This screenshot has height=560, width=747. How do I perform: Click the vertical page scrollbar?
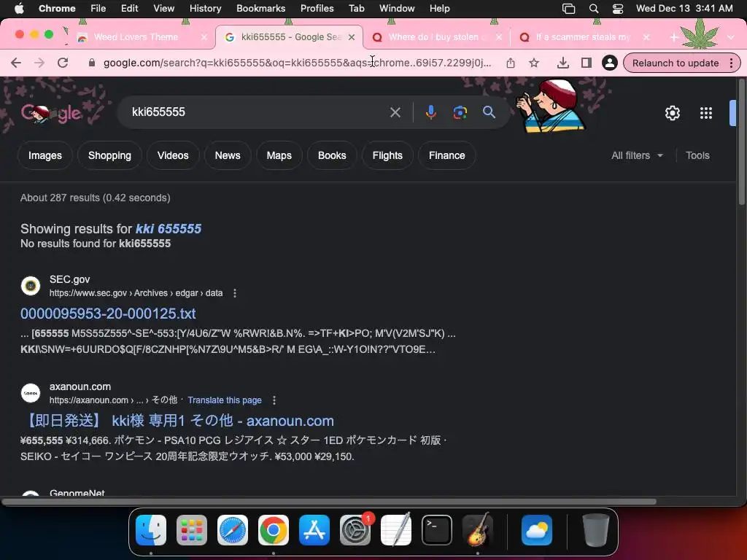741,143
